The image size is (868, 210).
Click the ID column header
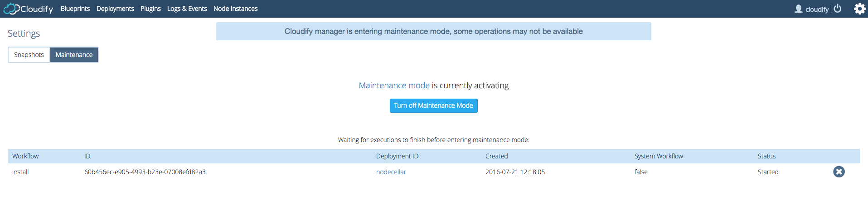[87, 156]
